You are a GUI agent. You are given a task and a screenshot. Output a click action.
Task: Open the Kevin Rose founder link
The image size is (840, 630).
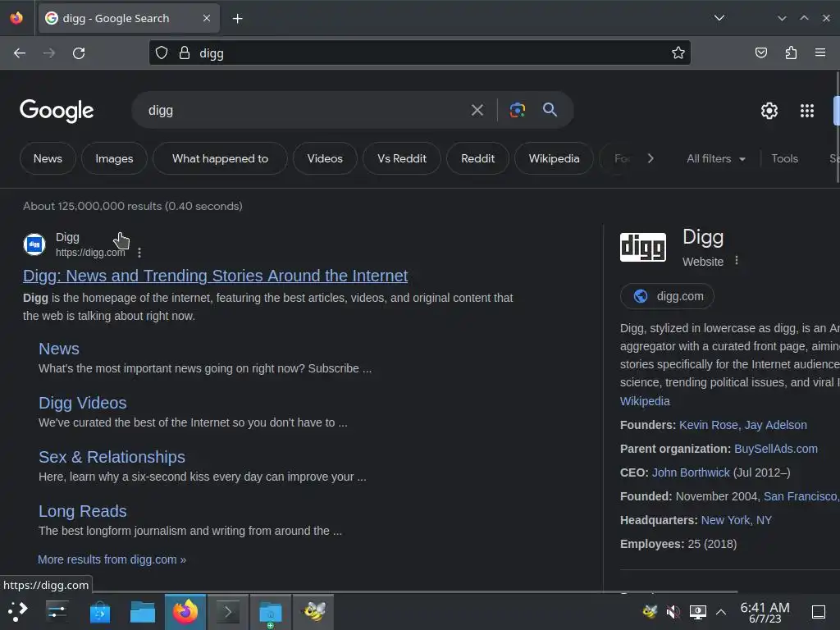pos(708,425)
